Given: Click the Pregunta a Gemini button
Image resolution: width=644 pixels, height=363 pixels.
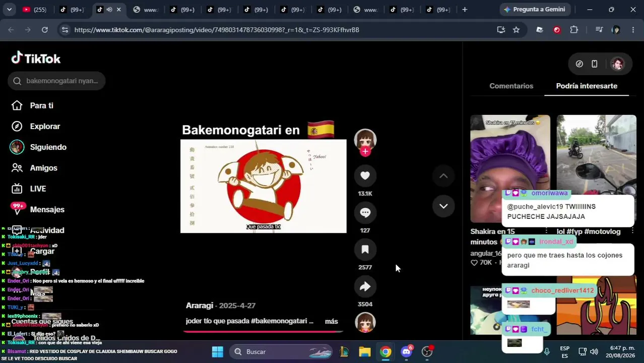Looking at the screenshot, I should pyautogui.click(x=535, y=10).
